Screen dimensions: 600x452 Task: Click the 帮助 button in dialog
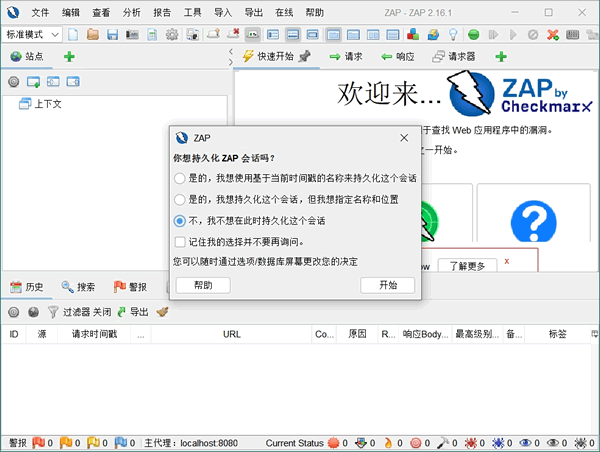[x=203, y=285]
